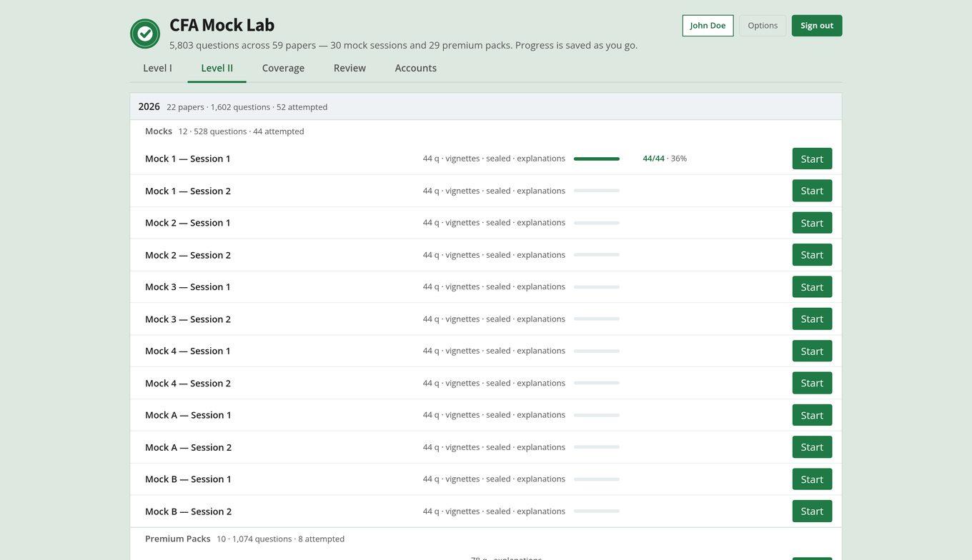Click the '10 · 1,074 questions · 8 attempted' text

pyautogui.click(x=280, y=539)
